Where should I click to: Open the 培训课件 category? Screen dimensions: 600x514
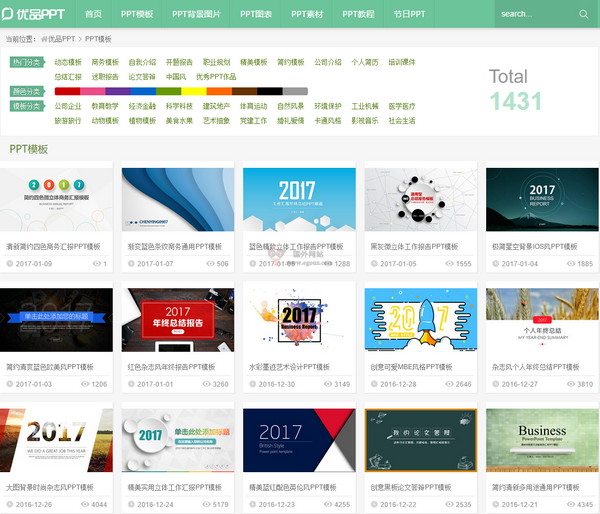coord(402,62)
